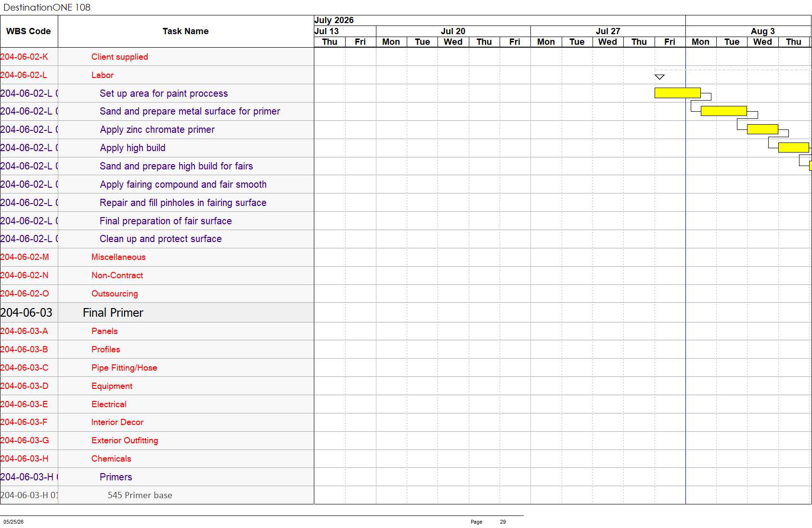Click the WBS Code column header
Image resolution: width=812 pixels, height=528 pixels.
click(28, 31)
